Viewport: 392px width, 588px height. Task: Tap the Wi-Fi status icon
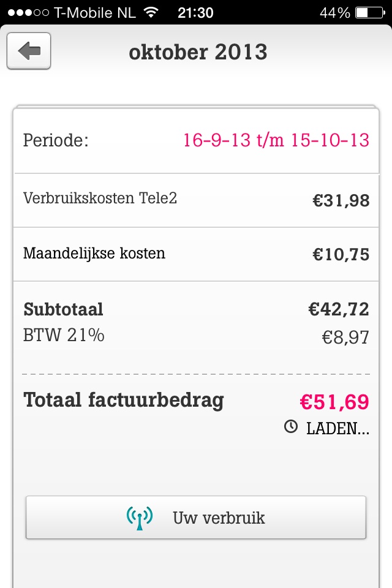[x=150, y=12]
